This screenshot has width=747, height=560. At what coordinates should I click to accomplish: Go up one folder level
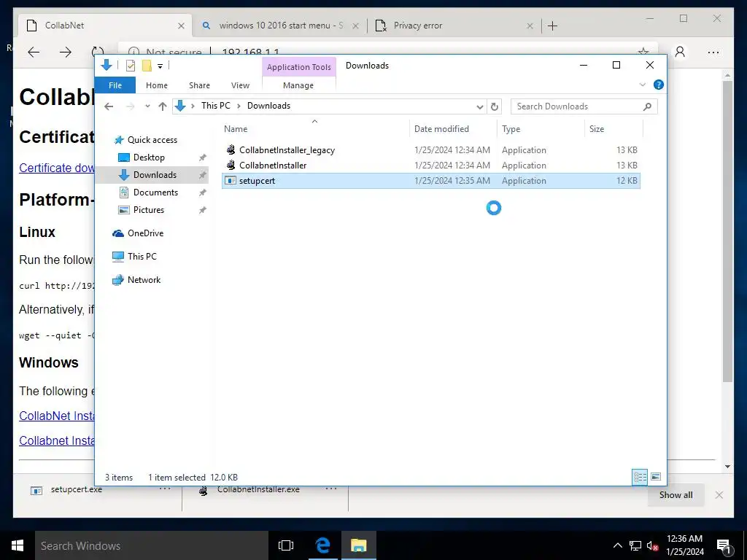(x=163, y=106)
